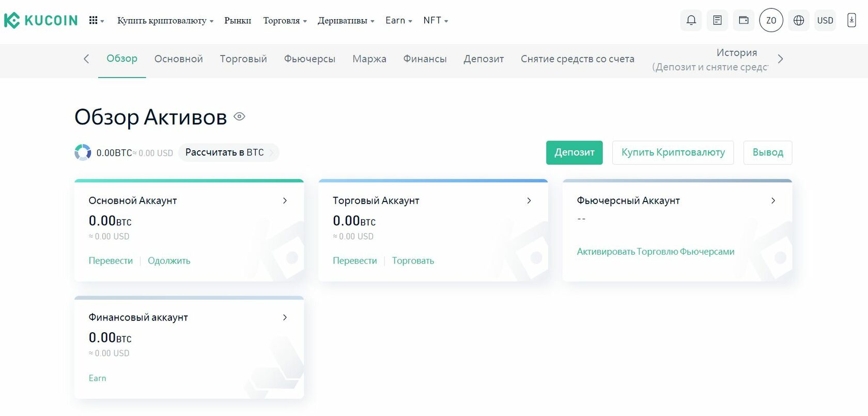Open Фьючерсный Аккаунт chevron arrow

773,201
